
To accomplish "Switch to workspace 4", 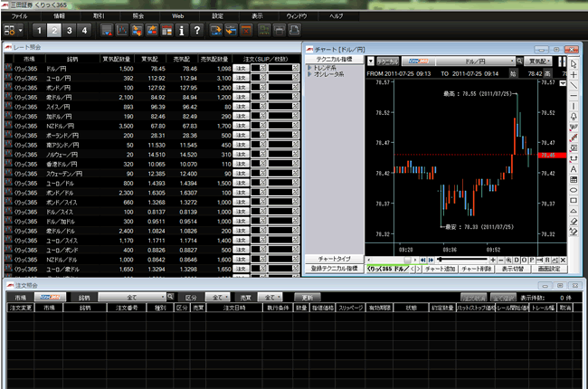I will click(x=84, y=31).
